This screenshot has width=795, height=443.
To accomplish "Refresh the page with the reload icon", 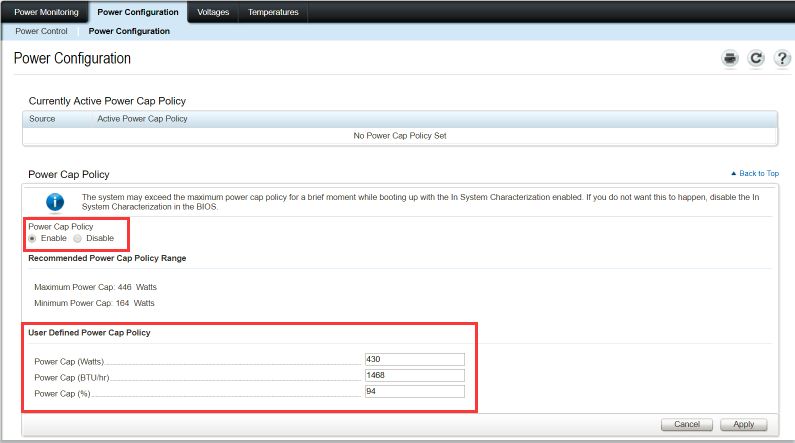I will point(756,58).
